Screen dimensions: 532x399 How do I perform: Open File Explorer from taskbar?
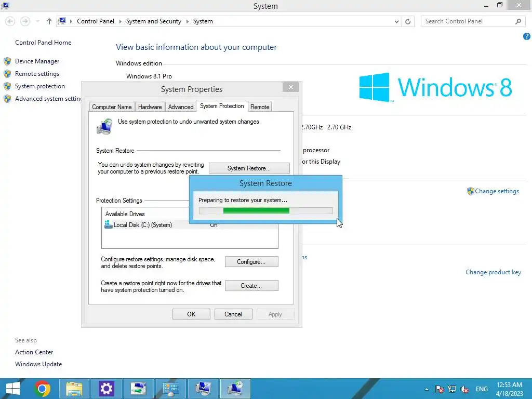74,389
